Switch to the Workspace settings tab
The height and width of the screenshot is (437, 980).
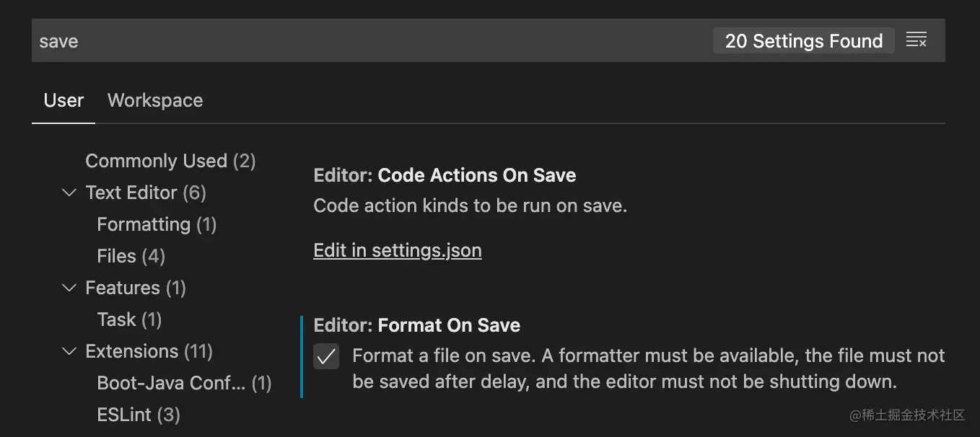(155, 100)
